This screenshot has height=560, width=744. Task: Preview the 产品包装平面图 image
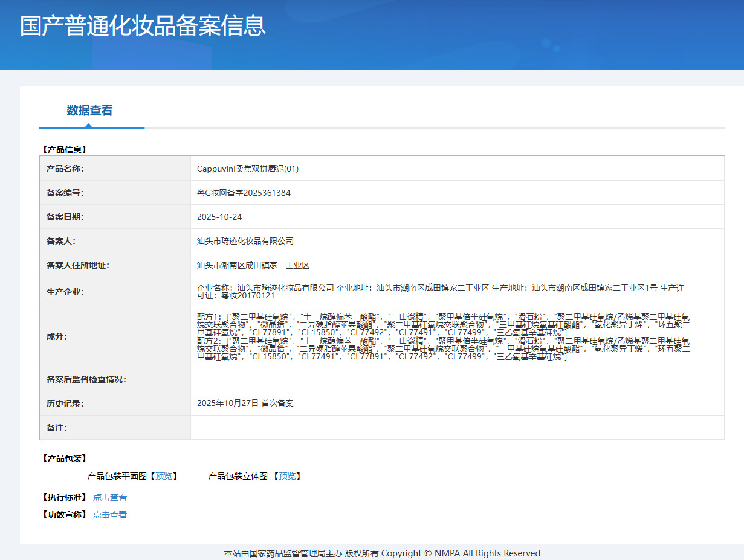click(164, 476)
